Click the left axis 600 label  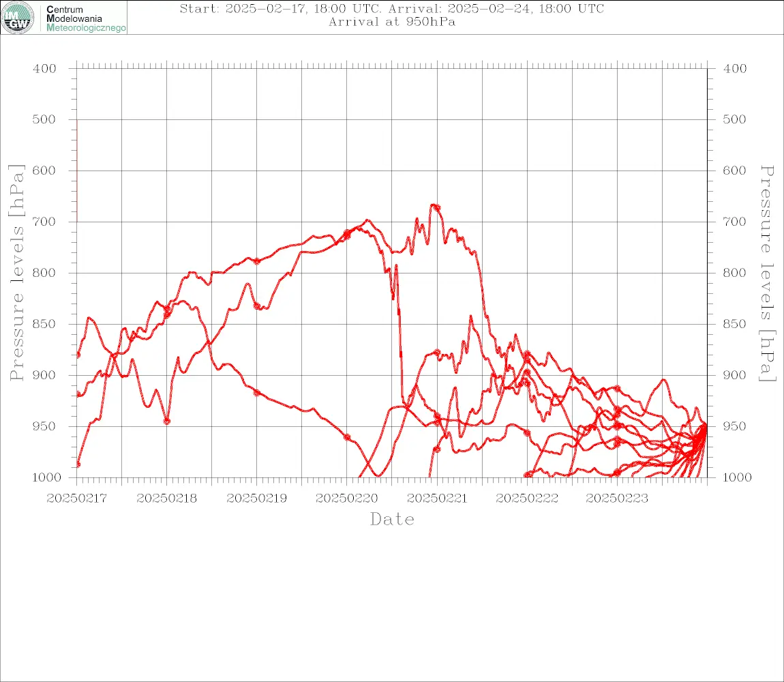(44, 170)
